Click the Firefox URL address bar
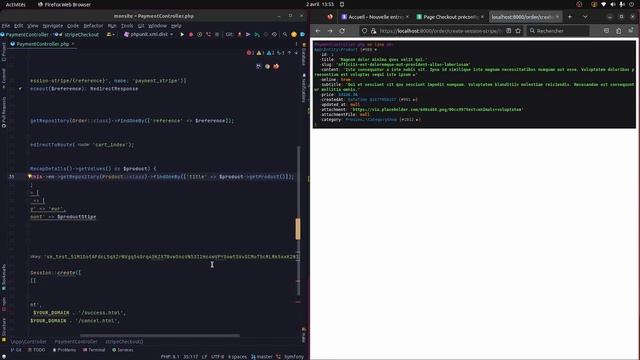 [440, 31]
